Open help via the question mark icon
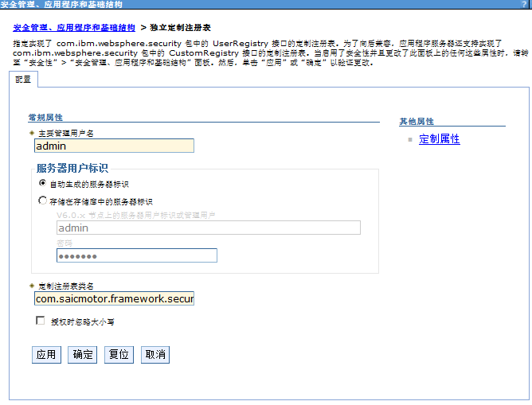The height and width of the screenshot is (405, 532). (525, 4)
